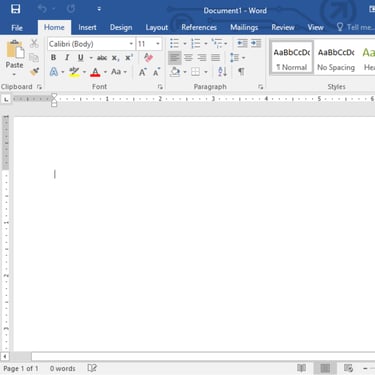Open Change Case Aa menu
The height and width of the screenshot is (375, 375).
coord(119,72)
